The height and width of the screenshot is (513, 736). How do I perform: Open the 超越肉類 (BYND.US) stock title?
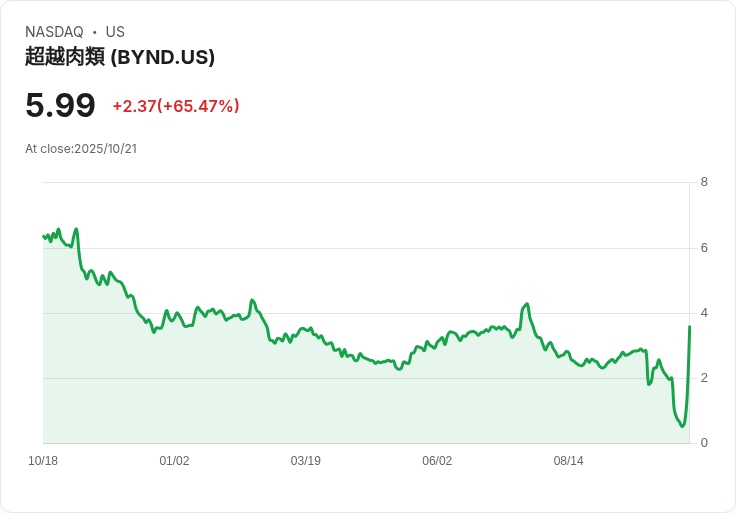(120, 57)
